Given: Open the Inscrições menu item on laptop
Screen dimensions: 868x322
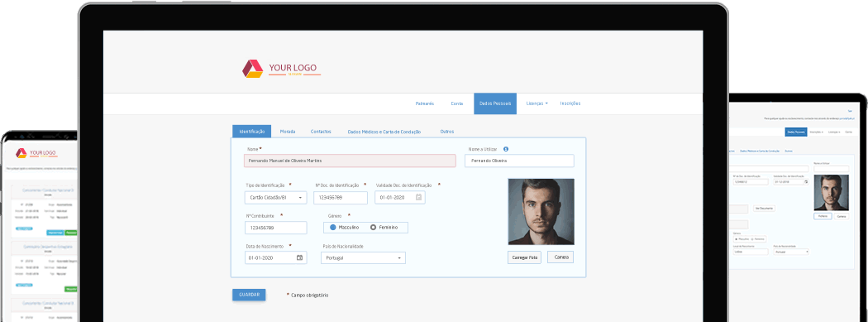Looking at the screenshot, I should [x=570, y=103].
